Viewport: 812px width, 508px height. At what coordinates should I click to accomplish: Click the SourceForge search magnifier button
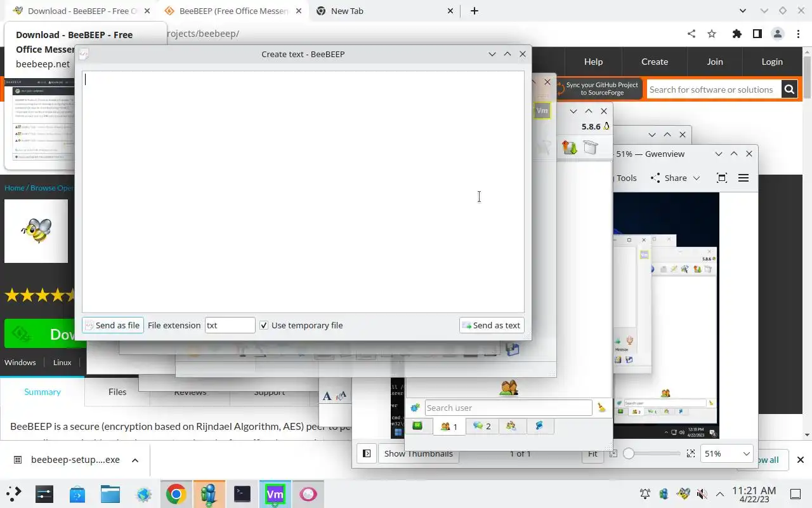[789, 90]
